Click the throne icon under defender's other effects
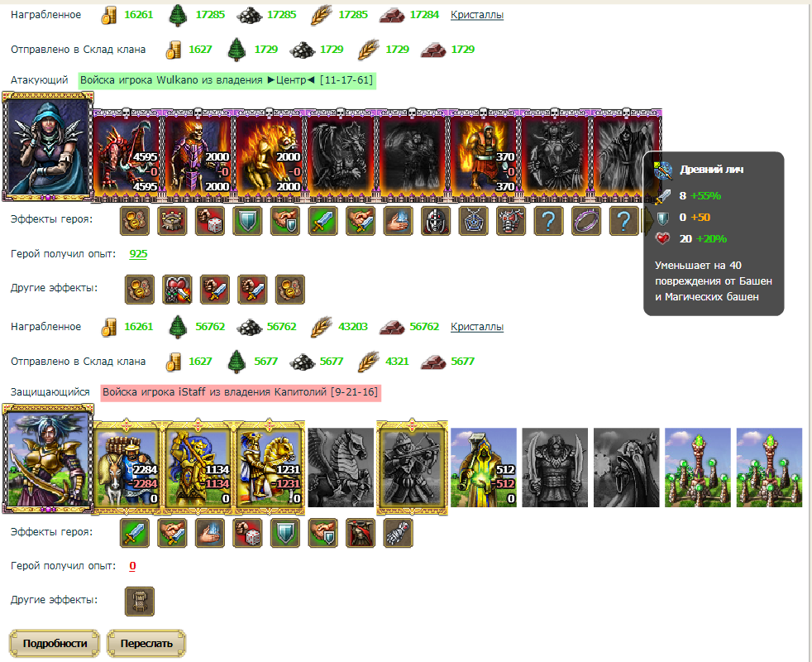The height and width of the screenshot is (662, 812). 140,602
